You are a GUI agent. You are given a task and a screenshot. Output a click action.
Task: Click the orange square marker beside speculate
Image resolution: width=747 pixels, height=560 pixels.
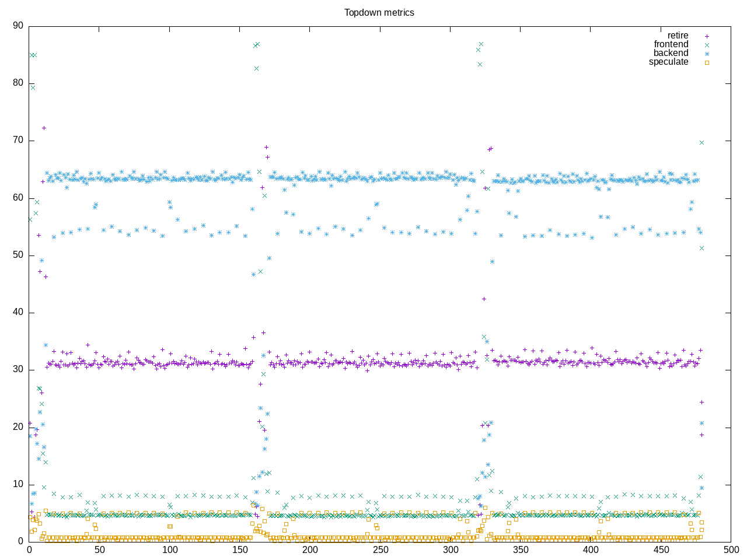coord(707,62)
